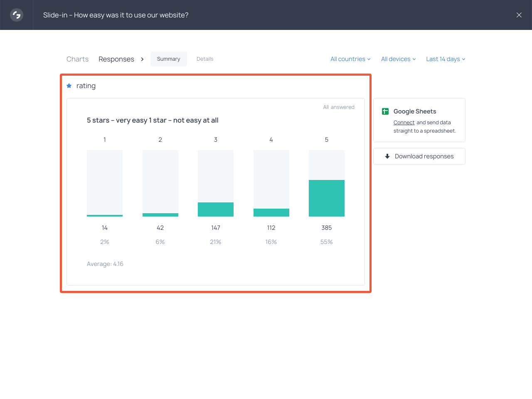
Task: Click the download arrow icon
Action: pos(387,156)
